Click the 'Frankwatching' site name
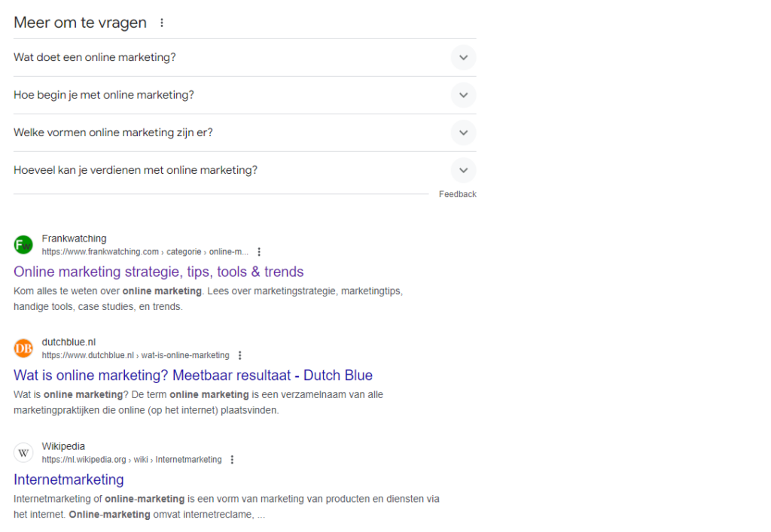The width and height of the screenshot is (771, 532). 74,238
